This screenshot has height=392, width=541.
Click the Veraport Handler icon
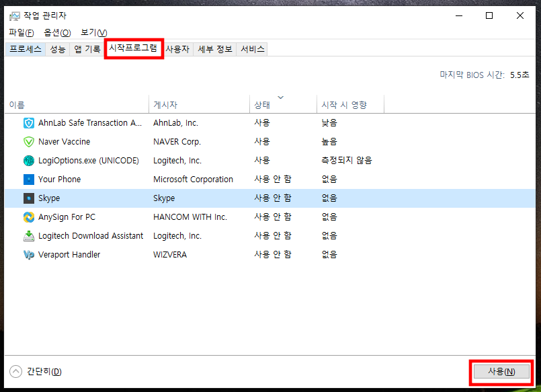[x=29, y=255]
